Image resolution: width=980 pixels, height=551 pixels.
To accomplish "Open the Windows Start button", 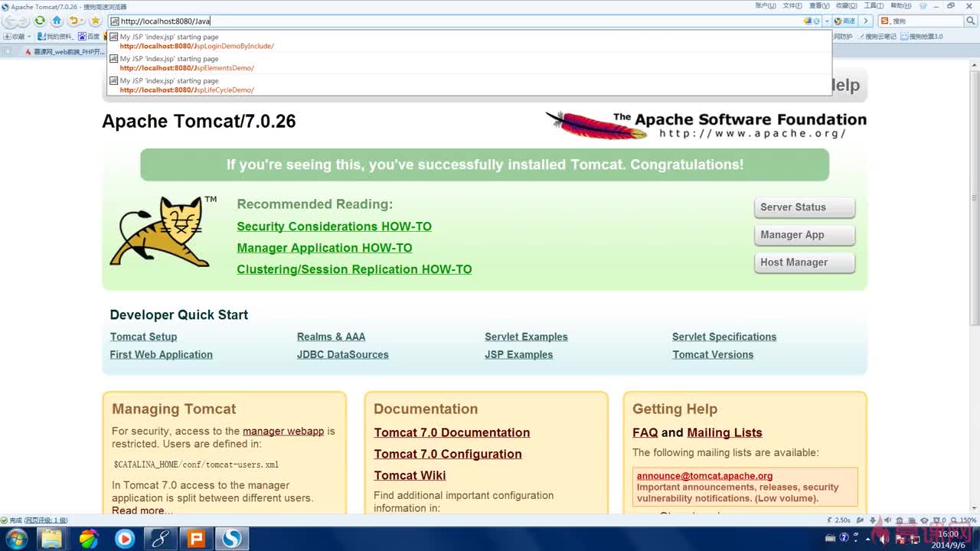I will click(x=15, y=539).
